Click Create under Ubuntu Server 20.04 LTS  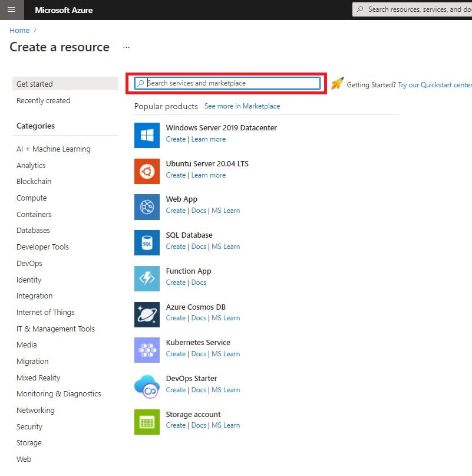pyautogui.click(x=176, y=175)
